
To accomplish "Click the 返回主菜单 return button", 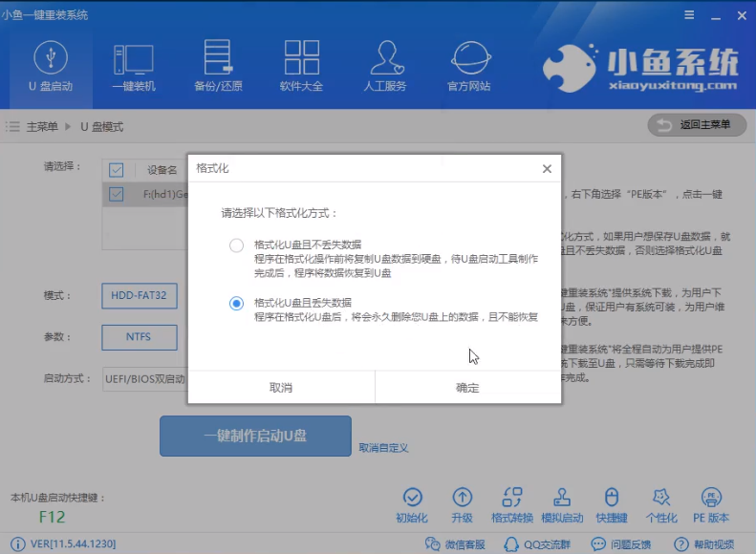I will point(697,125).
